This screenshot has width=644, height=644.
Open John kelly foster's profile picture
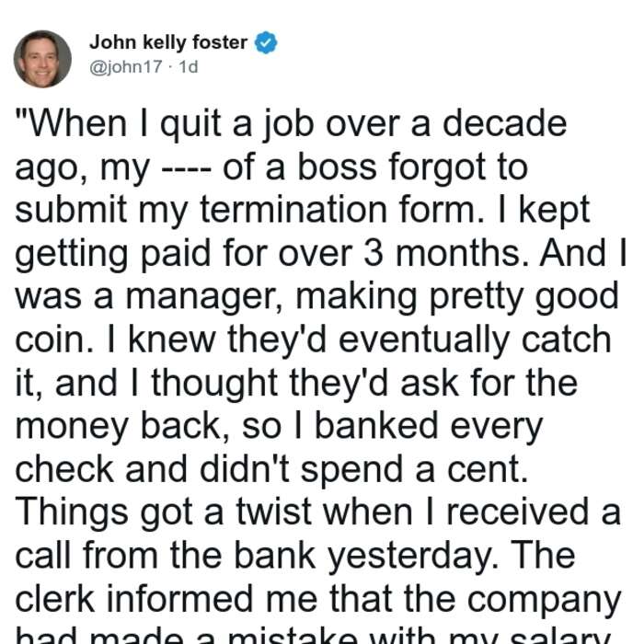point(42,59)
